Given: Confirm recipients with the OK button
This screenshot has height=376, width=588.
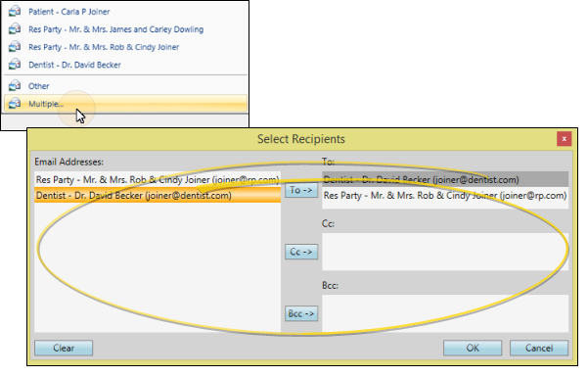Looking at the screenshot, I should (473, 348).
